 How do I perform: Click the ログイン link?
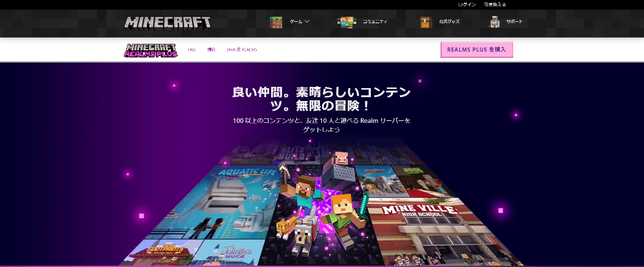[467, 5]
